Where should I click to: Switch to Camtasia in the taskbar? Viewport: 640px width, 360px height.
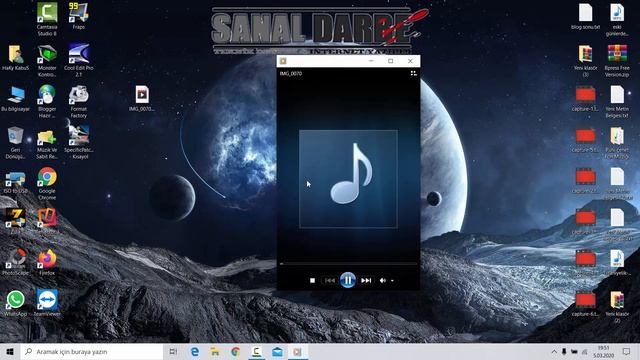point(256,351)
